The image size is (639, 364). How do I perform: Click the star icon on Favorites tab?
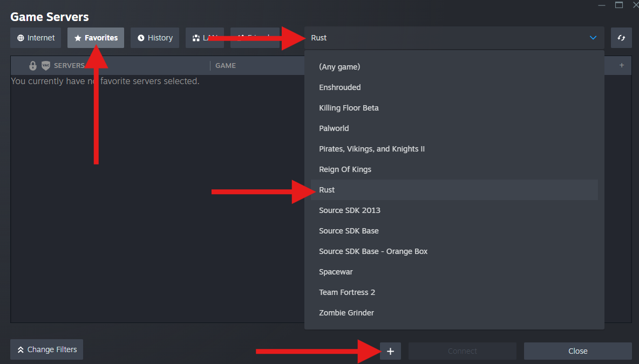78,38
